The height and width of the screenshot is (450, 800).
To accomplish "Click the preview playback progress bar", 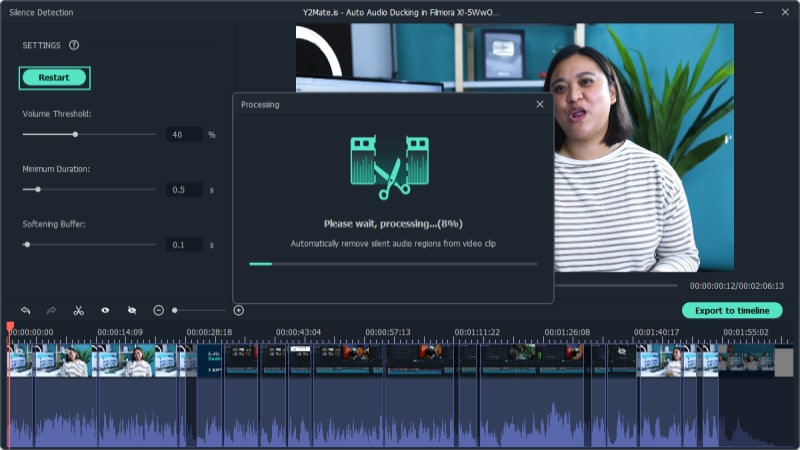I will click(x=616, y=286).
